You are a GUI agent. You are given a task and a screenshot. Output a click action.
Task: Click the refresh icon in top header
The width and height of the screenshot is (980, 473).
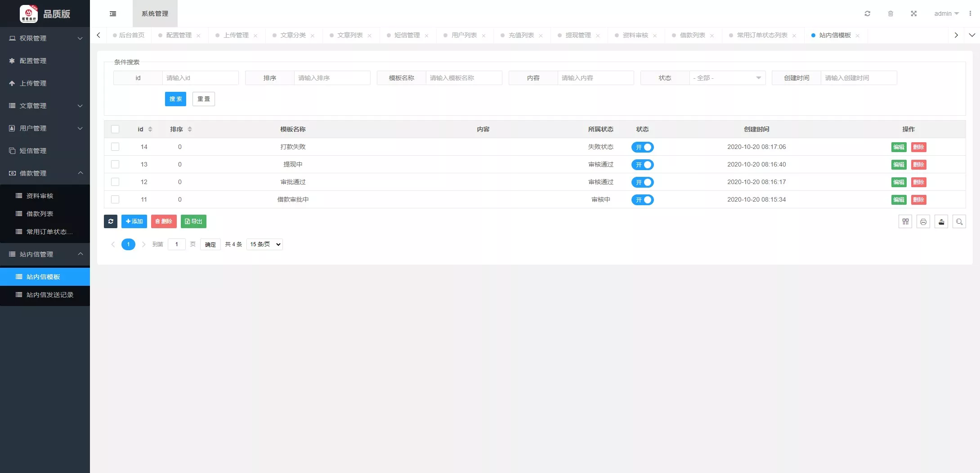[x=867, y=14]
